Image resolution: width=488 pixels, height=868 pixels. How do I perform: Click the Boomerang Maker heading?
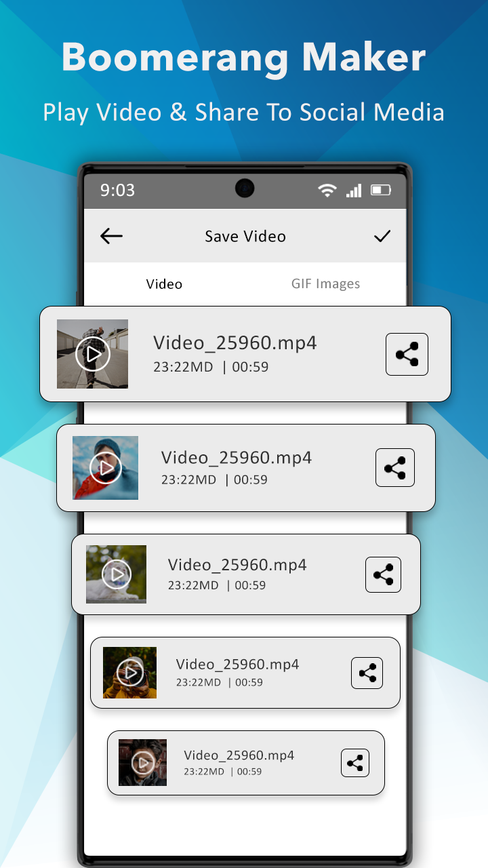point(243,59)
